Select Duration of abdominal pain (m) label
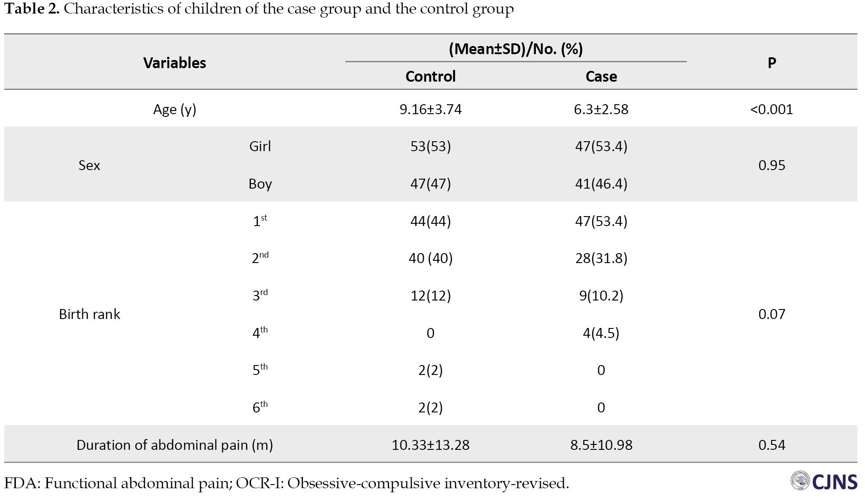Image resolution: width=865 pixels, height=504 pixels. (174, 445)
